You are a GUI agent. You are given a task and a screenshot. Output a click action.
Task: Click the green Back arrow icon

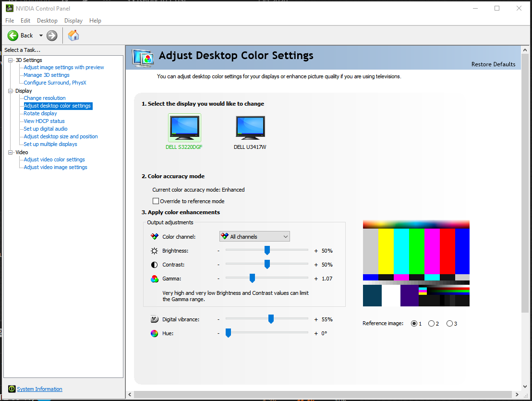[x=13, y=36]
